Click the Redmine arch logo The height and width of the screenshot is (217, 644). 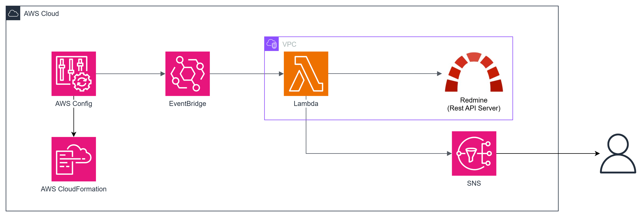coord(474,72)
